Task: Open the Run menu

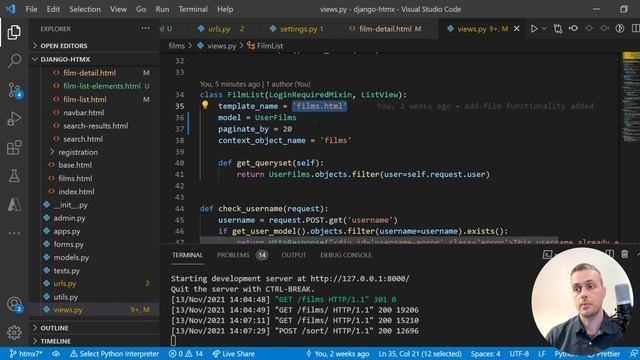Action: coord(162,9)
